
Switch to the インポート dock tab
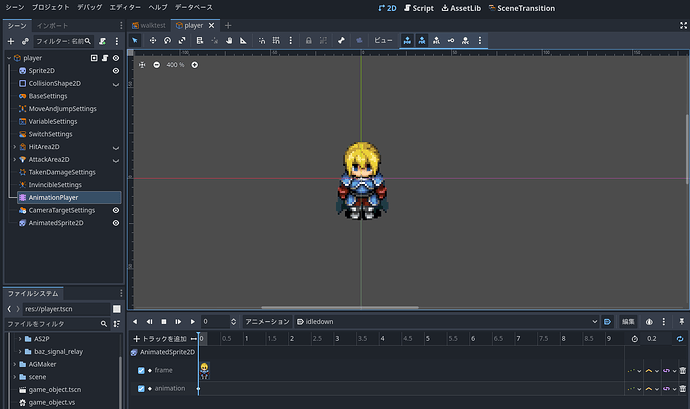click(x=52, y=26)
